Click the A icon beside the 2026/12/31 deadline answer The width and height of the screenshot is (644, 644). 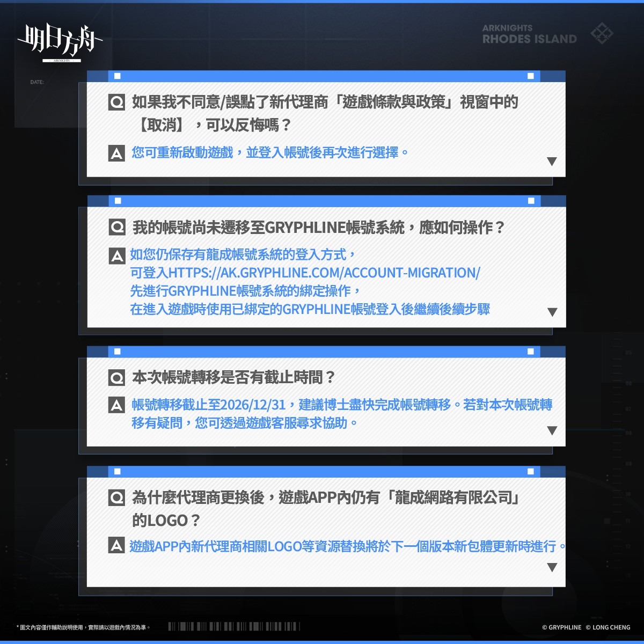pos(116,405)
